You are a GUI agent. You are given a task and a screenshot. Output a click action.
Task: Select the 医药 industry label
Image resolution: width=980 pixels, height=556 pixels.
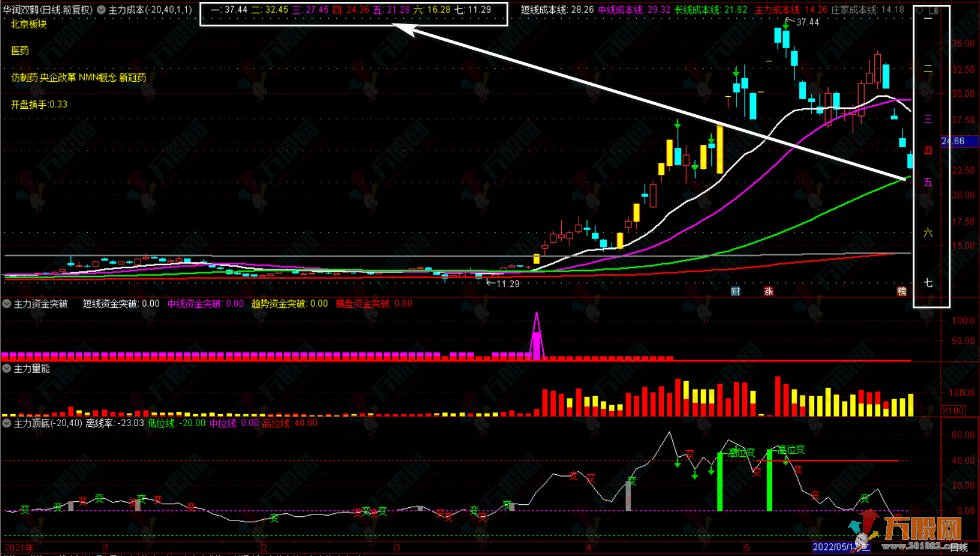(20, 50)
